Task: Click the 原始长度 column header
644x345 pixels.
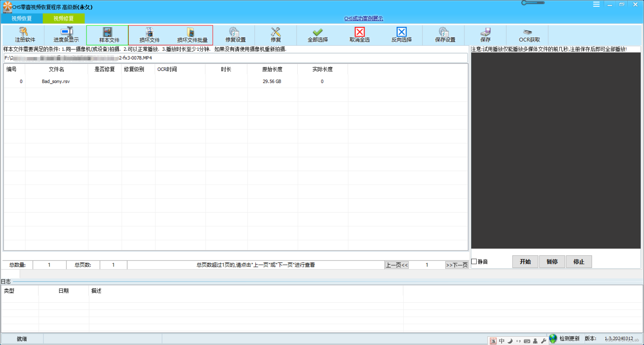Action: [x=272, y=69]
